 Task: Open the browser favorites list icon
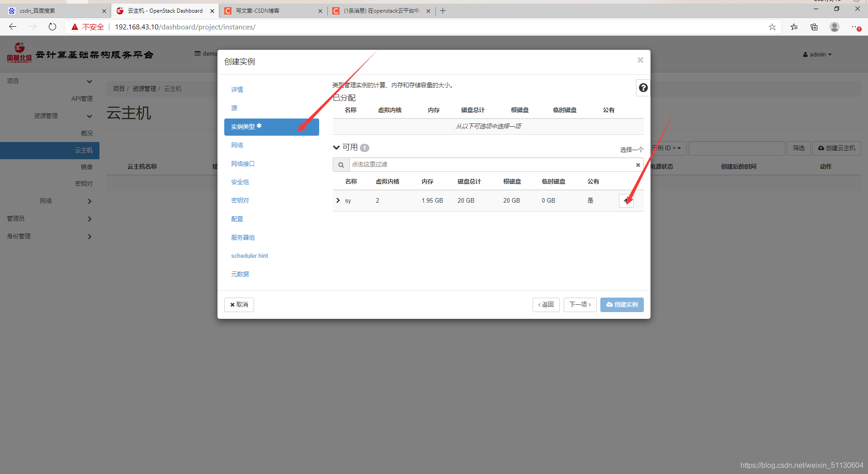click(x=794, y=27)
